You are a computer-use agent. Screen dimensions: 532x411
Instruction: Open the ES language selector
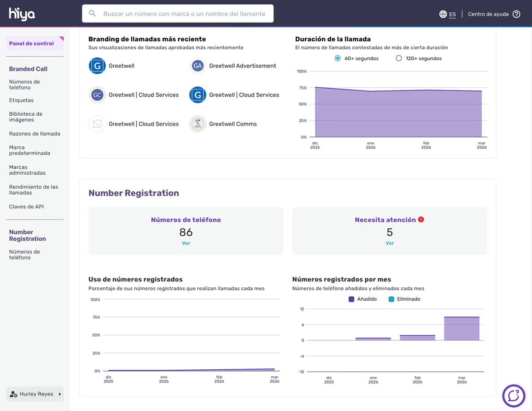tap(452, 14)
